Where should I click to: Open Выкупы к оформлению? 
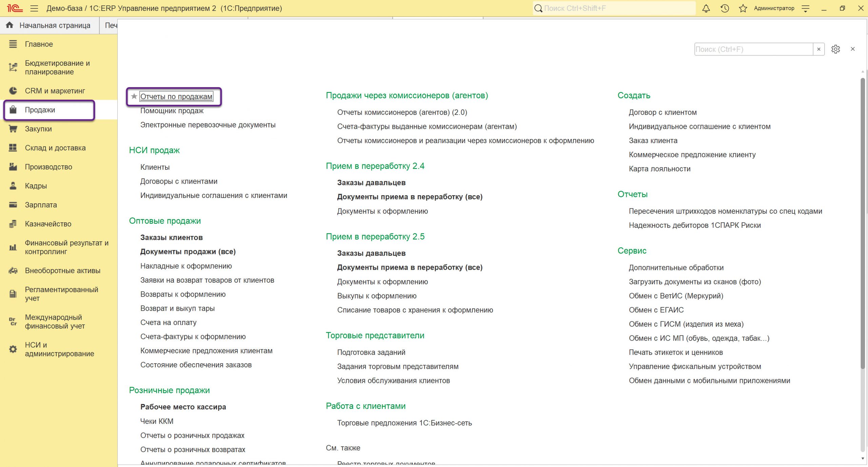(x=377, y=296)
